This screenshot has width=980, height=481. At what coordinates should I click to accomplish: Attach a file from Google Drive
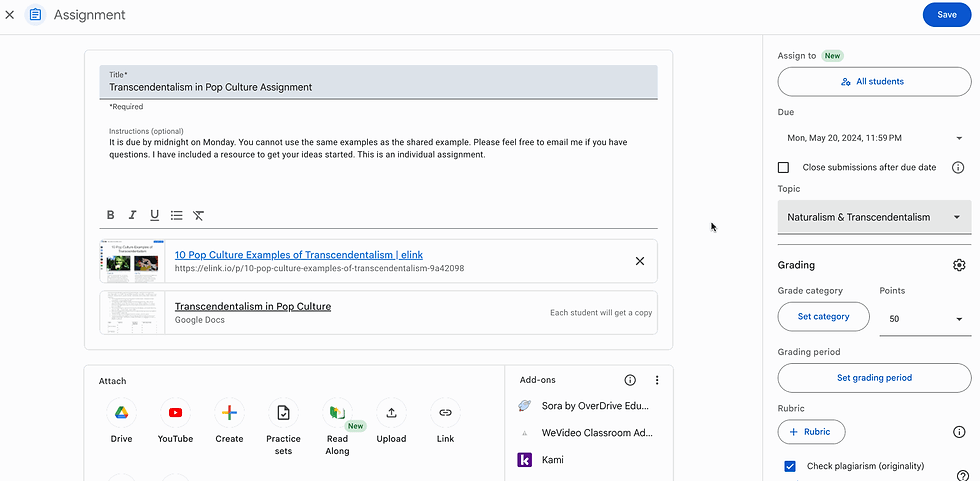coord(121,412)
